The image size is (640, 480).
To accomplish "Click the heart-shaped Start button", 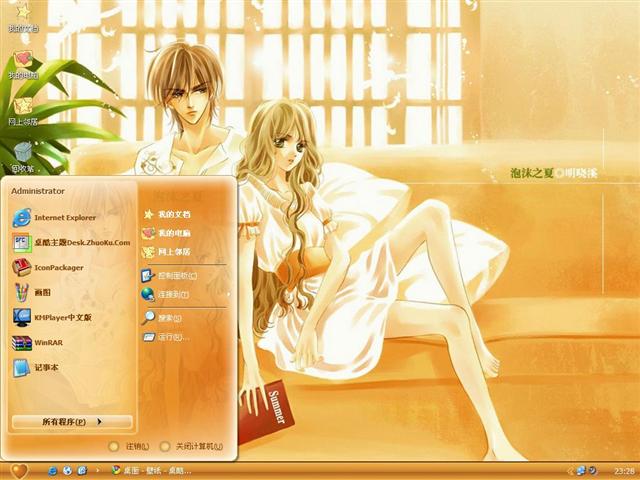I will click(18, 471).
